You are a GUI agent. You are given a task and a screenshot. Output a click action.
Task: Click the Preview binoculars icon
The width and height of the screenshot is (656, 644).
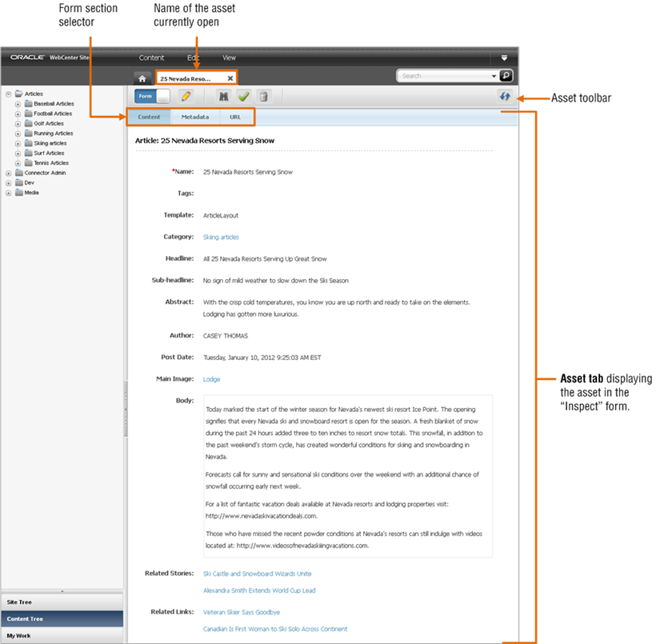(x=224, y=96)
